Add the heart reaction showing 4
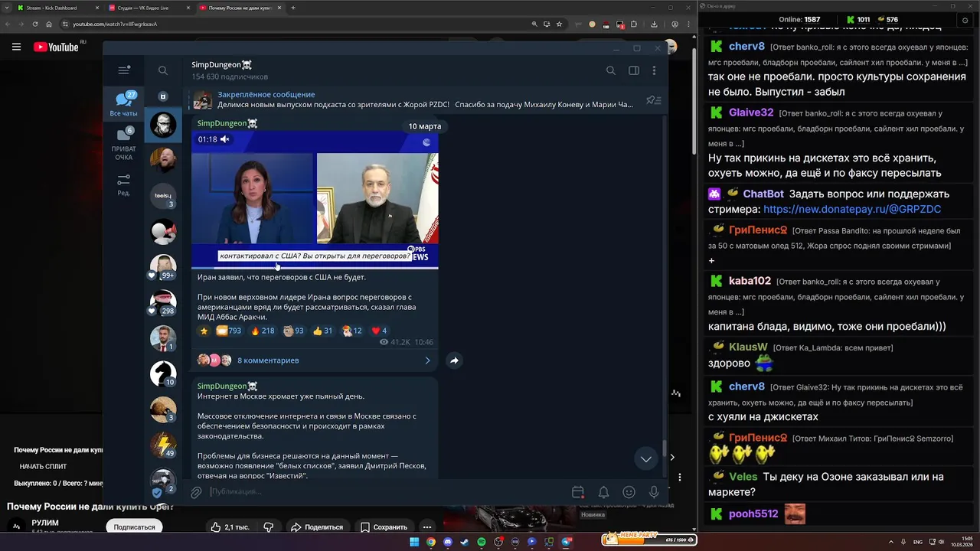 pyautogui.click(x=379, y=331)
